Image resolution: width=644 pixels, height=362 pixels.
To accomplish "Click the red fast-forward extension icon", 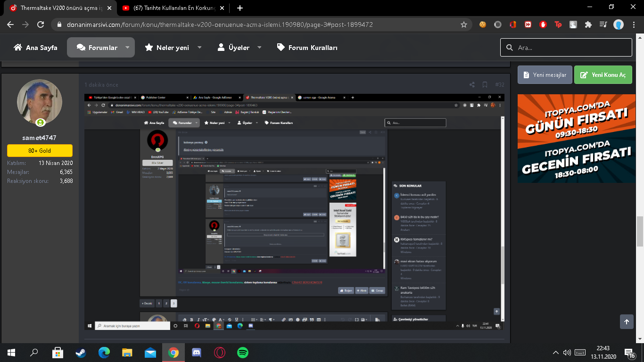I will coord(528,25).
